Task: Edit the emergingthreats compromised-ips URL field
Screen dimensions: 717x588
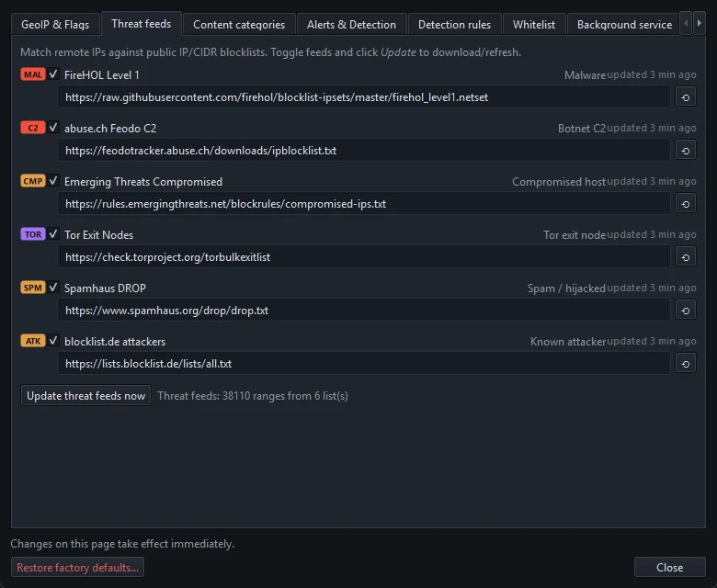Action: (x=363, y=204)
